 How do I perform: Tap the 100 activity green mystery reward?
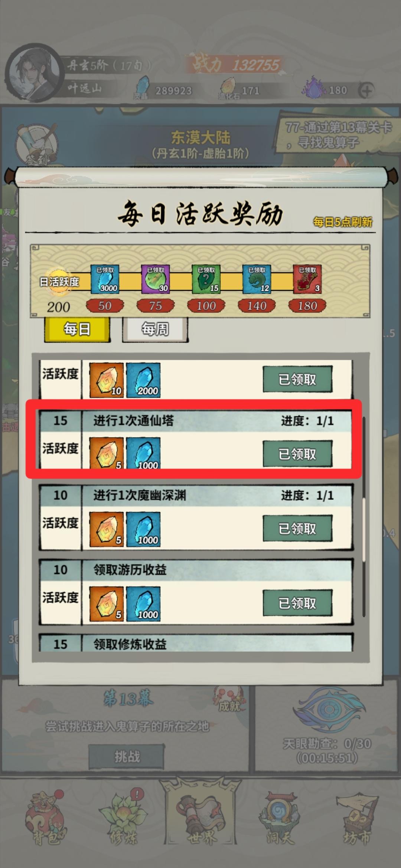[206, 279]
